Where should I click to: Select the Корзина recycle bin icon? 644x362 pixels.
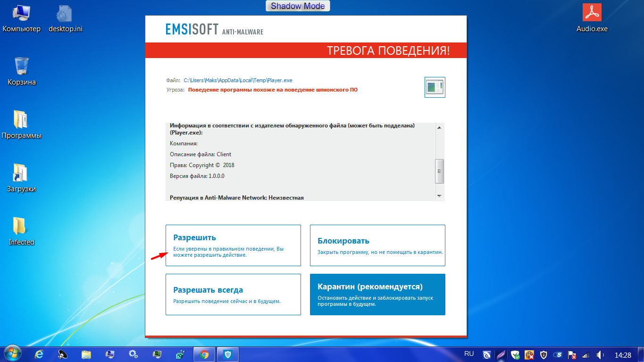pos(22,72)
